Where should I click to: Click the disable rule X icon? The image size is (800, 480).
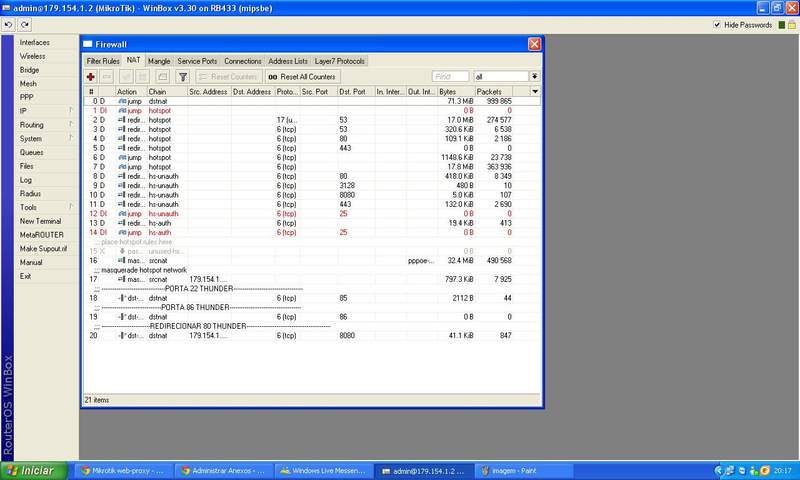point(142,77)
